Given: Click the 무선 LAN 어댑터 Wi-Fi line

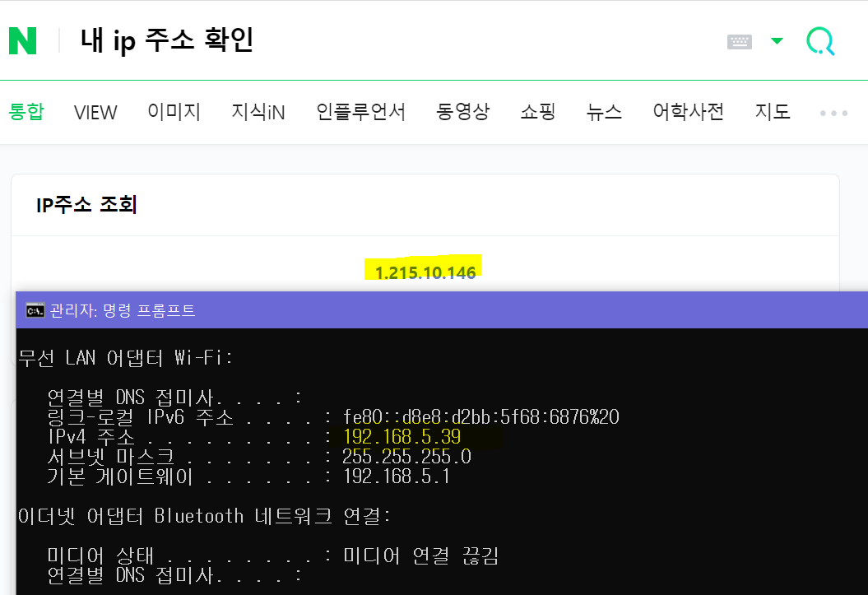Looking at the screenshot, I should pos(125,357).
